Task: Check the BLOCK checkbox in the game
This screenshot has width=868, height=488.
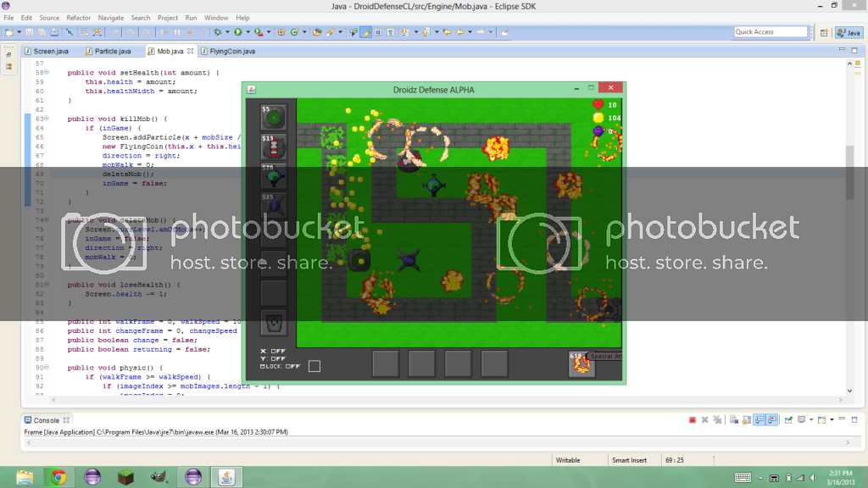Action: (x=314, y=366)
